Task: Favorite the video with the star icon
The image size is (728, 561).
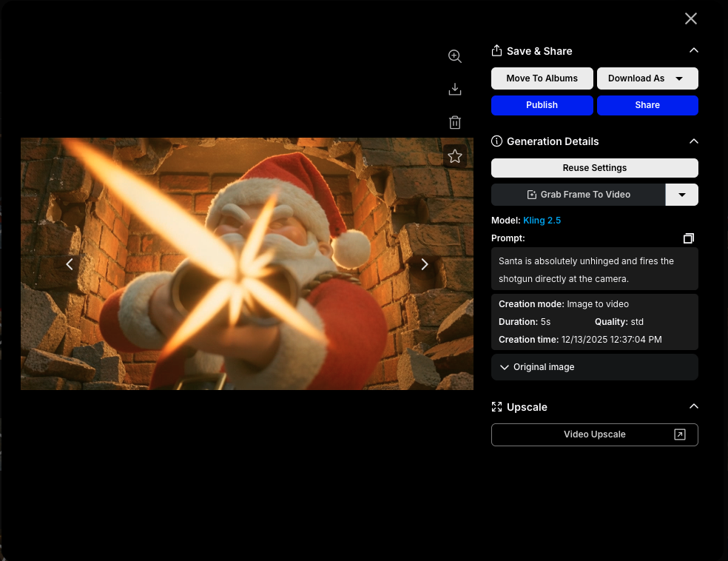Action: [x=454, y=156]
